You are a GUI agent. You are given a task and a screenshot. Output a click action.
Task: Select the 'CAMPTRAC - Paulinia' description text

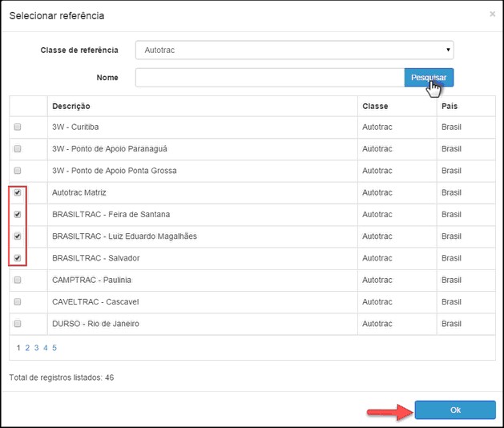(x=91, y=280)
